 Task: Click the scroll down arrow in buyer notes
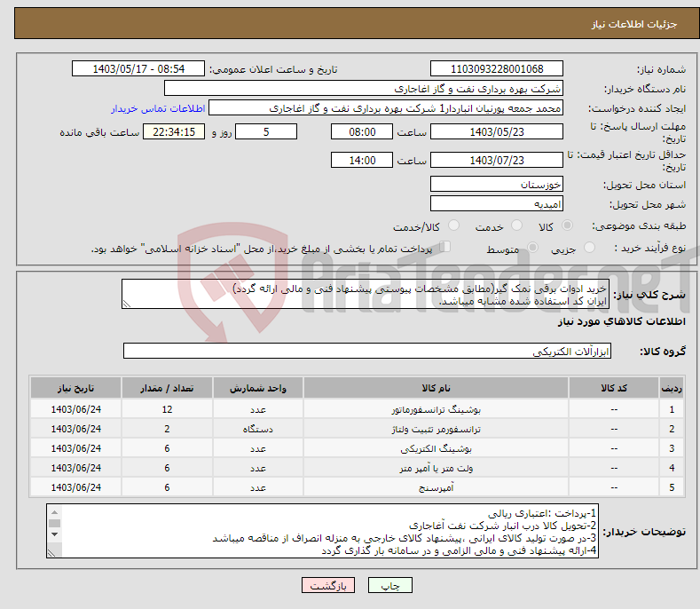[x=54, y=534]
